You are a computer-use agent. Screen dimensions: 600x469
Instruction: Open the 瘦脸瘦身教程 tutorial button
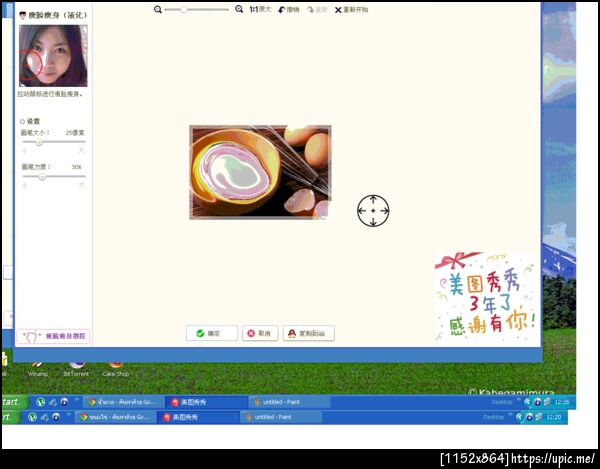[x=53, y=336]
